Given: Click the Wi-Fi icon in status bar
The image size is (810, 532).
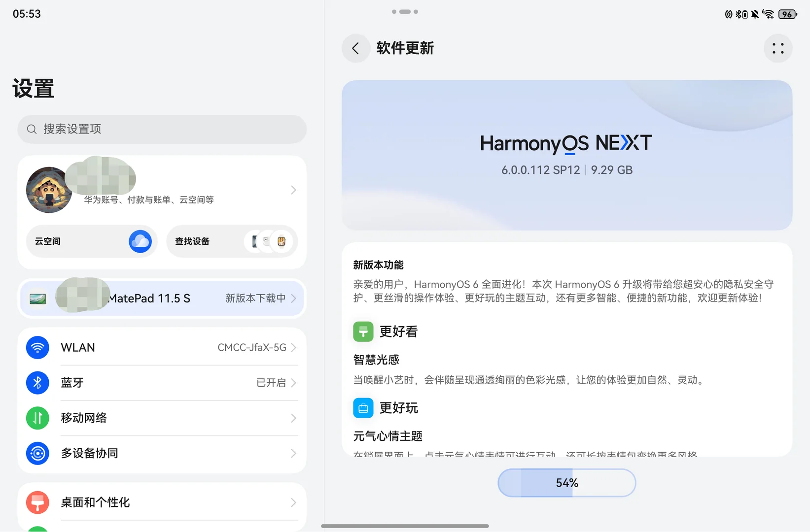Looking at the screenshot, I should pos(768,14).
